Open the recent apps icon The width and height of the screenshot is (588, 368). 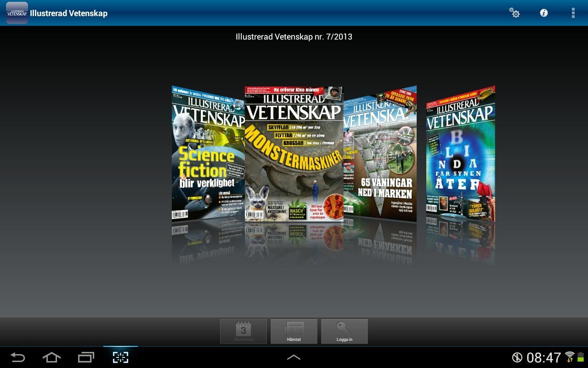click(x=86, y=357)
